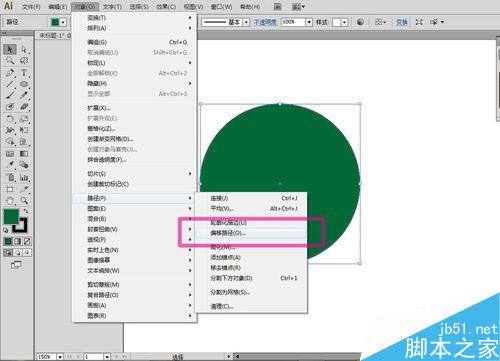Open the artboard number dropdown in status bar
This screenshot has width=500, height=361.
pyautogui.click(x=107, y=357)
